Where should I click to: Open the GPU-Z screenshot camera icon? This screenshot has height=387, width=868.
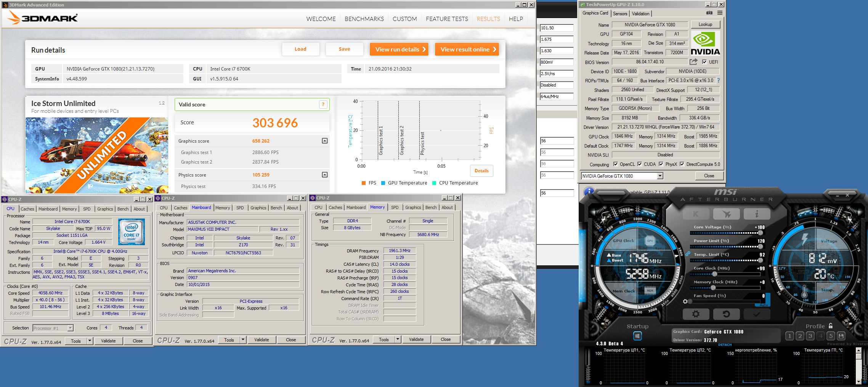(x=709, y=13)
